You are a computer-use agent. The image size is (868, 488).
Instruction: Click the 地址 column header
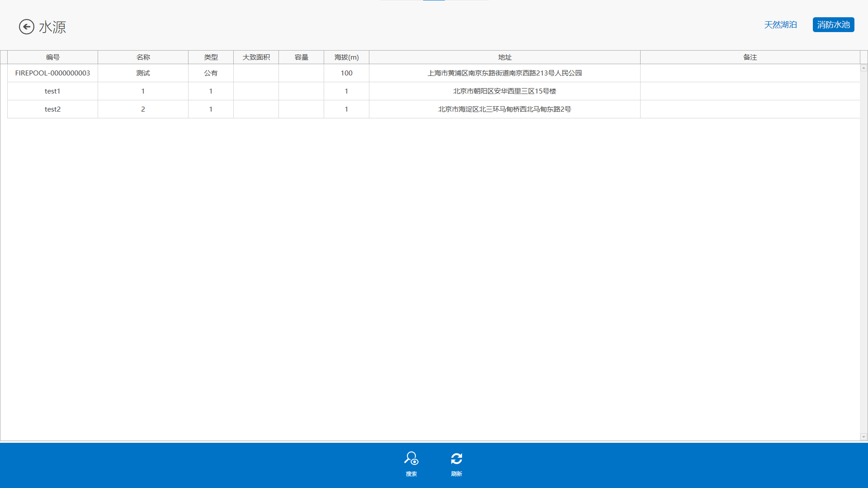pyautogui.click(x=505, y=57)
